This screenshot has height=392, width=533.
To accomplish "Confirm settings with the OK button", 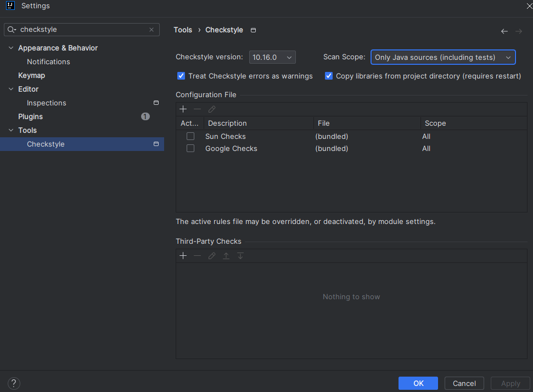I will (418, 384).
